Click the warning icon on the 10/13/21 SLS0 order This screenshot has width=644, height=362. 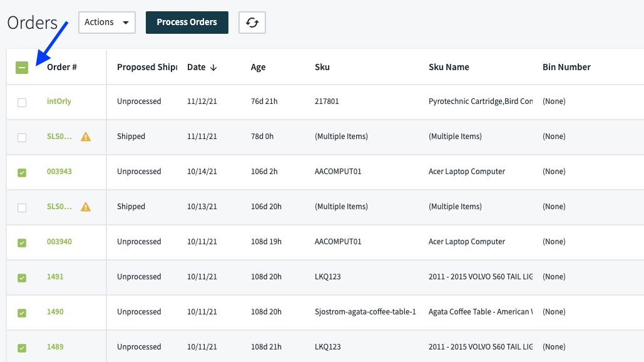tap(84, 207)
